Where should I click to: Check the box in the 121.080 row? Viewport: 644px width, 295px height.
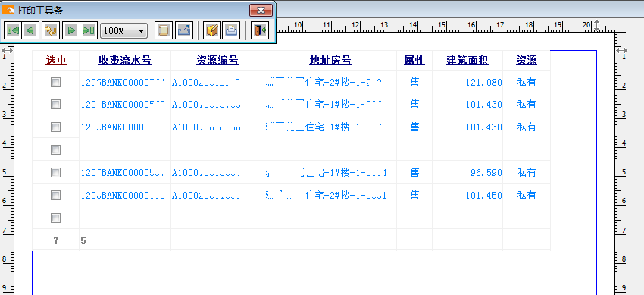click(55, 82)
